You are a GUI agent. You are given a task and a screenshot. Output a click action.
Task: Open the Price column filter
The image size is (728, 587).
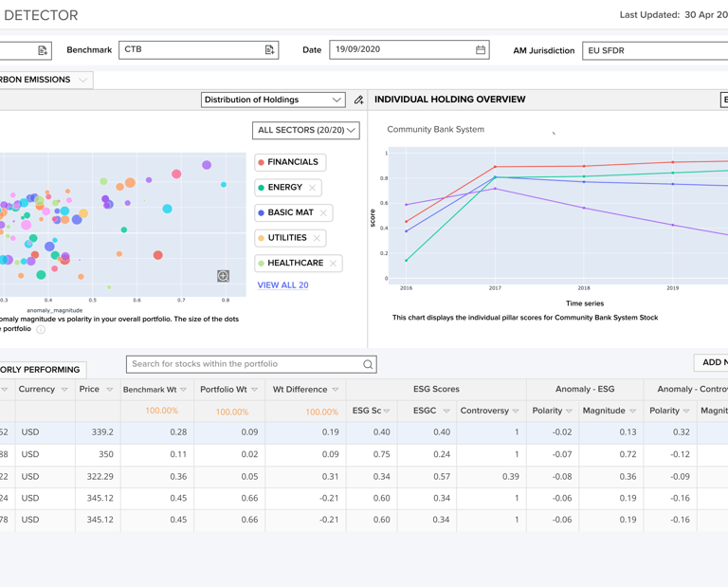pyautogui.click(x=110, y=390)
